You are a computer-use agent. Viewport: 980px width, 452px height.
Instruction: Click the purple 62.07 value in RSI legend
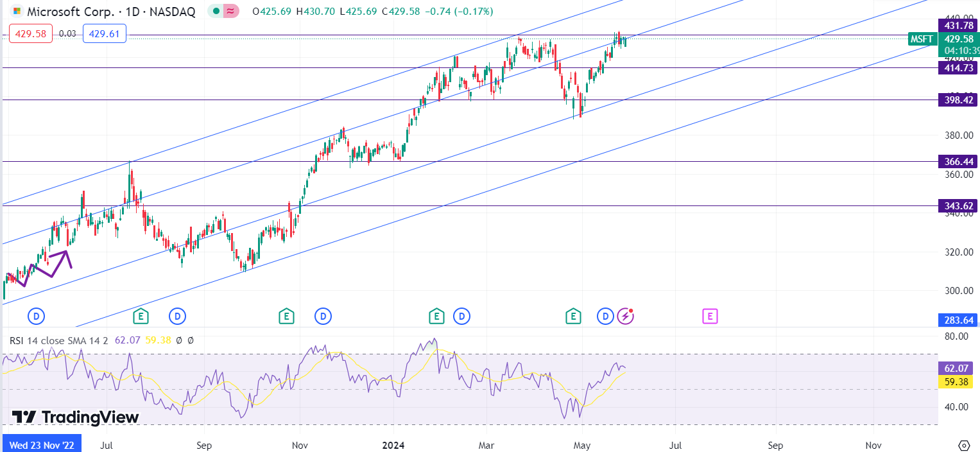click(x=128, y=340)
